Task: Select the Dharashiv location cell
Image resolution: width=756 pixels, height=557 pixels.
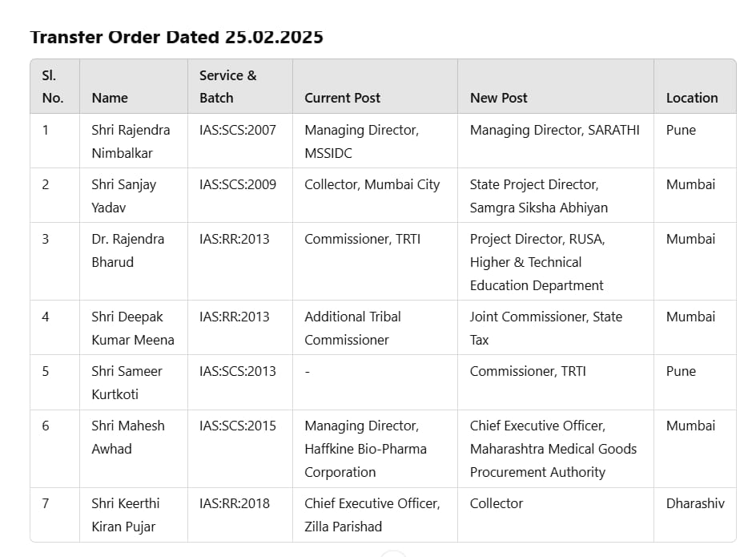Action: coord(694,503)
